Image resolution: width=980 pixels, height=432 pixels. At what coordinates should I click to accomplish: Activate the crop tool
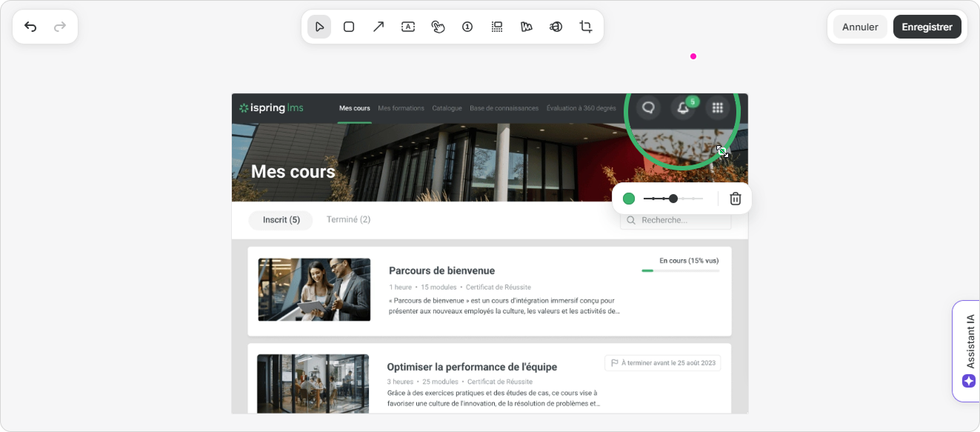[586, 27]
